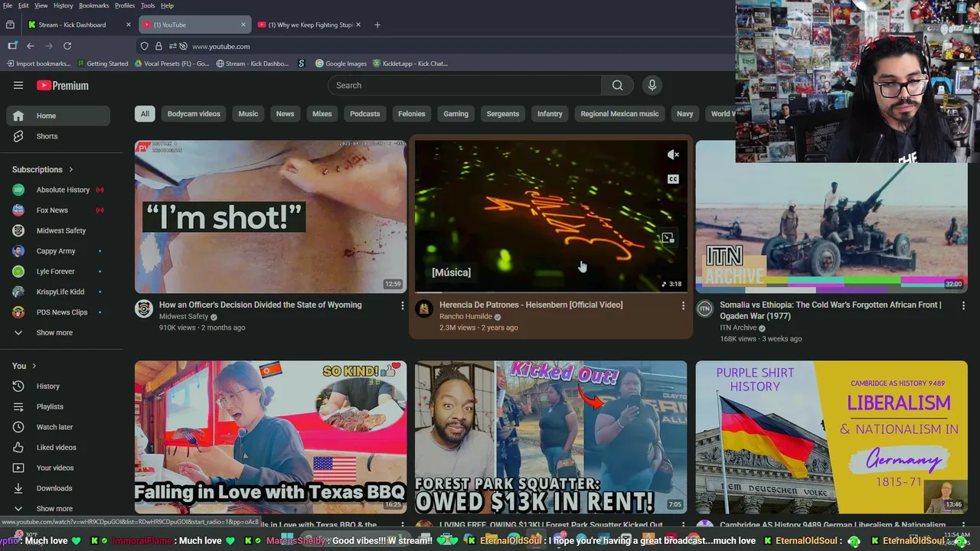Select Regional Mexican music chip

click(x=619, y=114)
